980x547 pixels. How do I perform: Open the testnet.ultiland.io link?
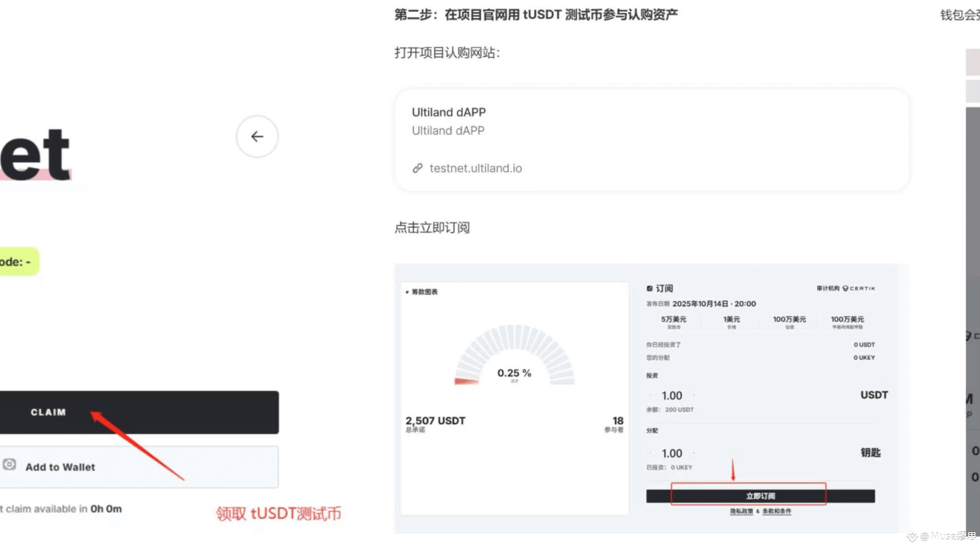[x=475, y=168]
